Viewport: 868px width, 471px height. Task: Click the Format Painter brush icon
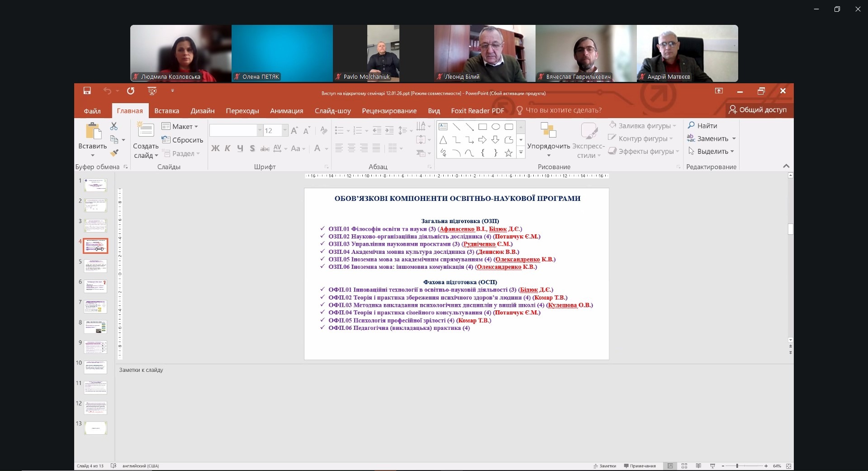114,153
